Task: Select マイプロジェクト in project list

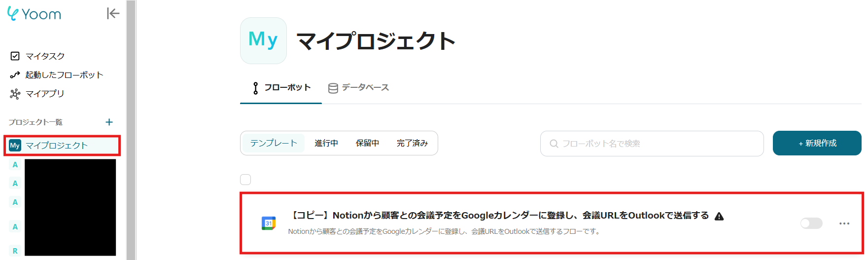Action: pos(62,146)
